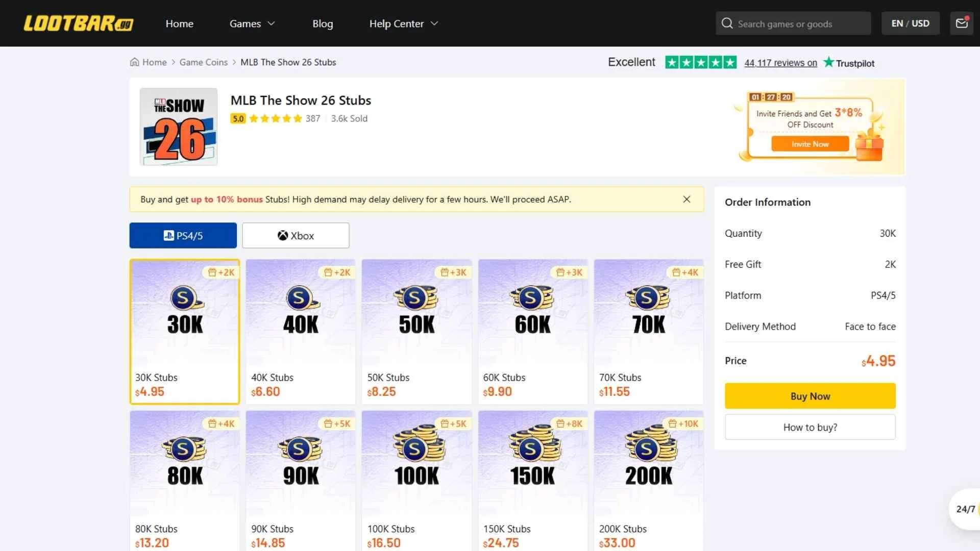The image size is (980, 551).
Task: Select the 80K Stubs package
Action: point(185,481)
